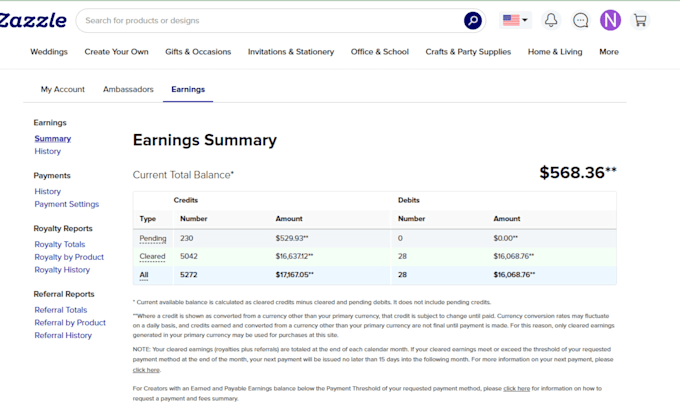
Task: Click the Earnings Summary heading
Action: tap(205, 140)
